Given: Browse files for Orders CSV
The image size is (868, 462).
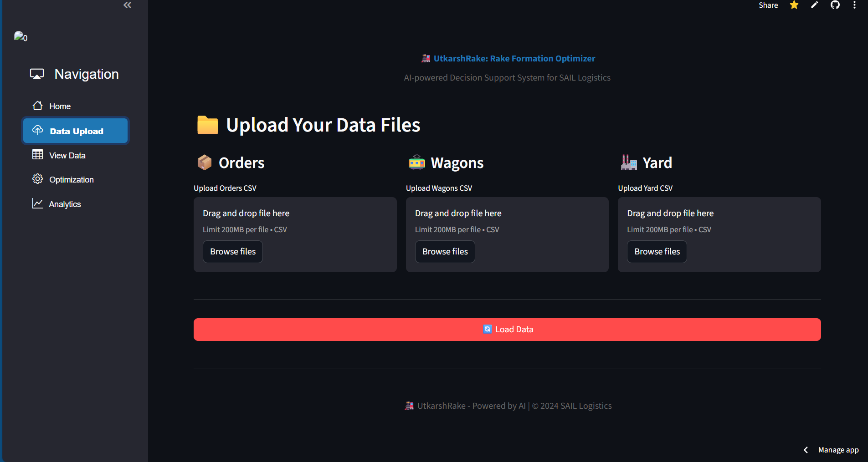Looking at the screenshot, I should 233,252.
